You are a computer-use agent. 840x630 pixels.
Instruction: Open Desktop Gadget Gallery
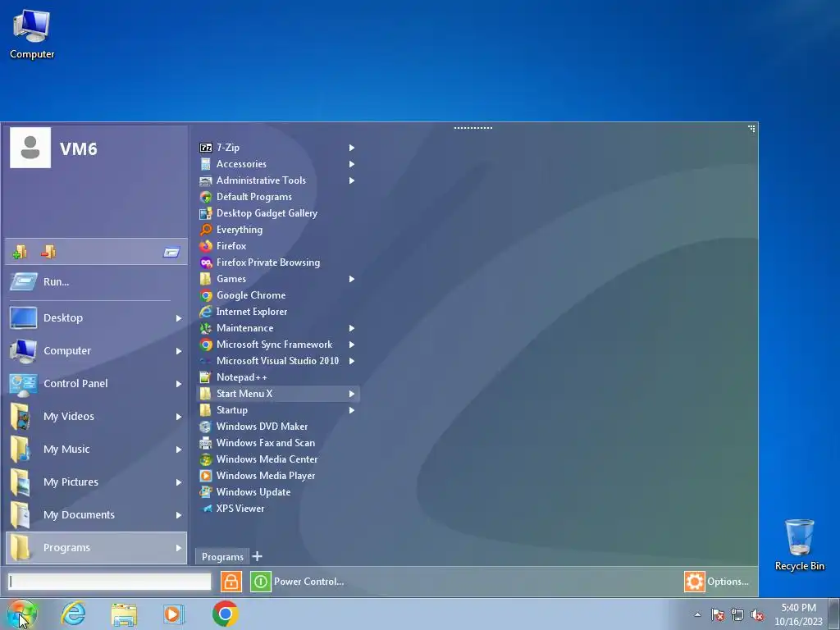(258, 213)
